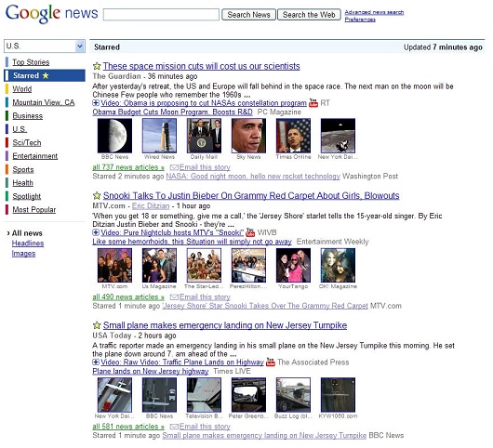The width and height of the screenshot is (493, 448).
Task: Click New York Daily lunar surface thumbnail
Action: click(338, 136)
